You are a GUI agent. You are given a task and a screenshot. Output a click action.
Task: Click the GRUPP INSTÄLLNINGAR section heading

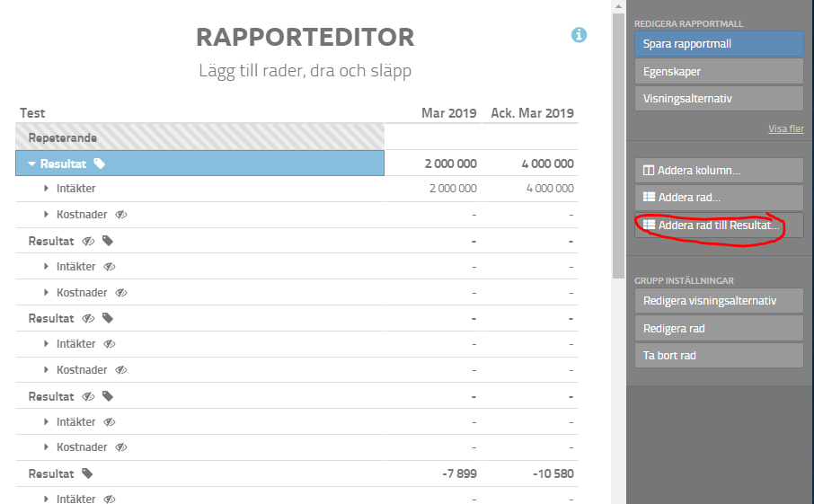tap(684, 281)
